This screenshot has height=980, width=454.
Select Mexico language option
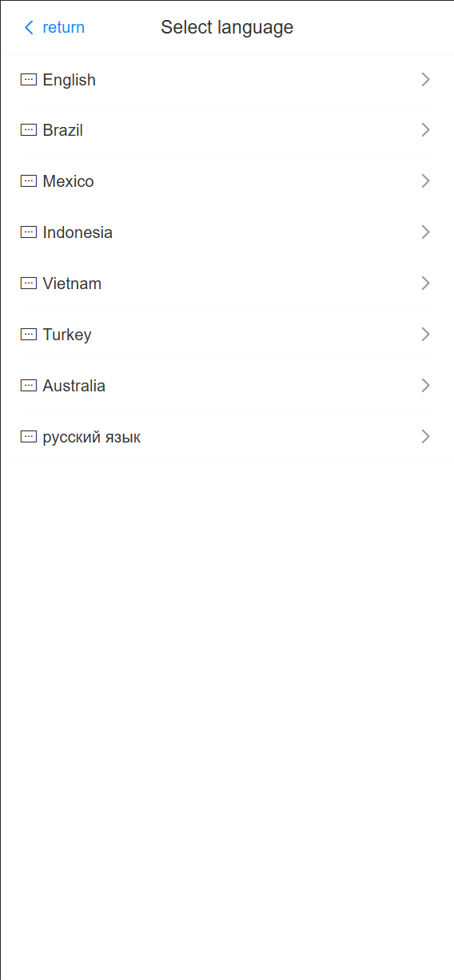pyautogui.click(x=227, y=181)
